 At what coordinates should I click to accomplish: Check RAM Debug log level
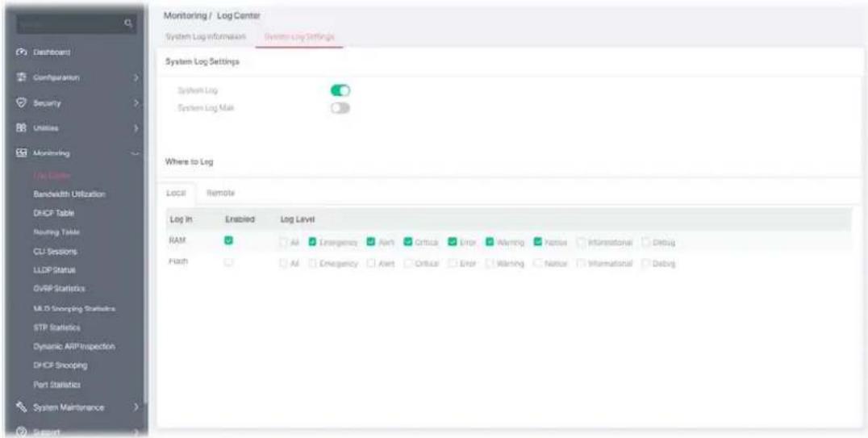click(645, 242)
